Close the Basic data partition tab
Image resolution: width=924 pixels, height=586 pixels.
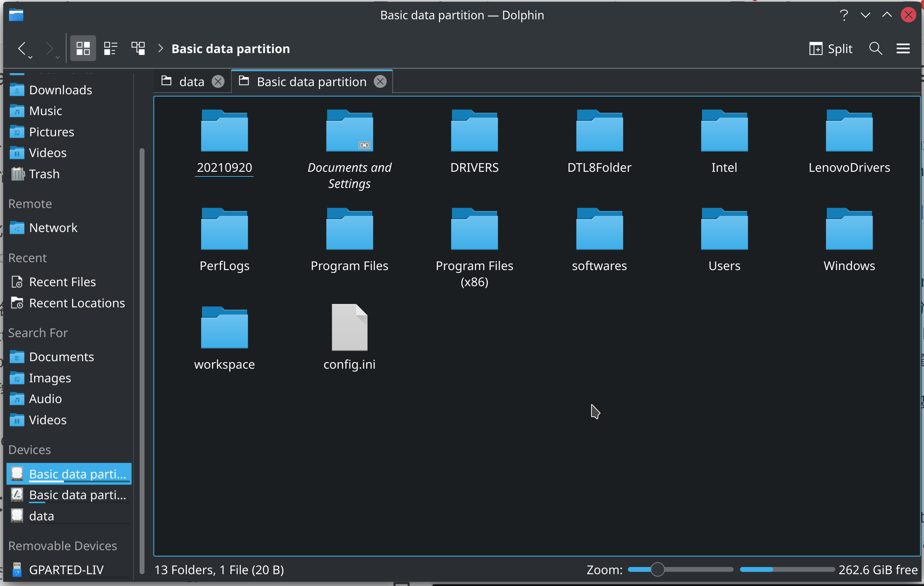[379, 81]
